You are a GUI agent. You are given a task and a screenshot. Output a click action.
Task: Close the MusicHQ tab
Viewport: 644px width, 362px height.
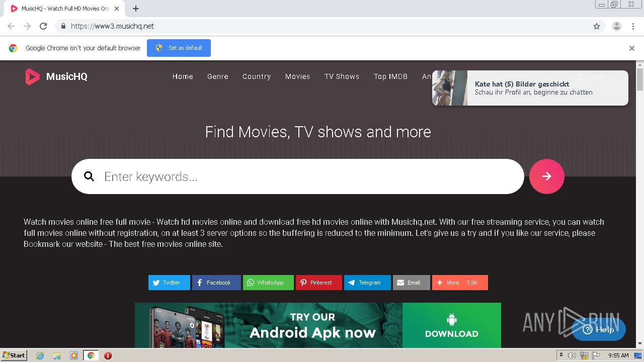click(117, 9)
